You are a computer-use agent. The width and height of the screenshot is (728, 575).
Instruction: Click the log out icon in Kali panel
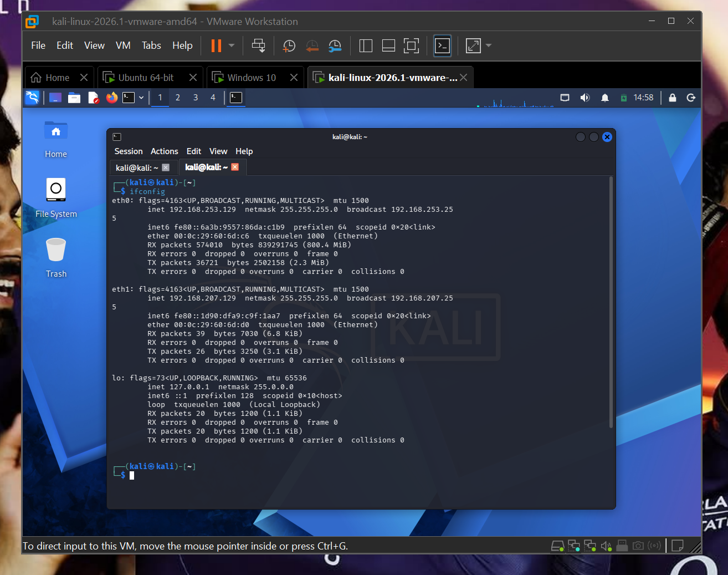pyautogui.click(x=691, y=98)
